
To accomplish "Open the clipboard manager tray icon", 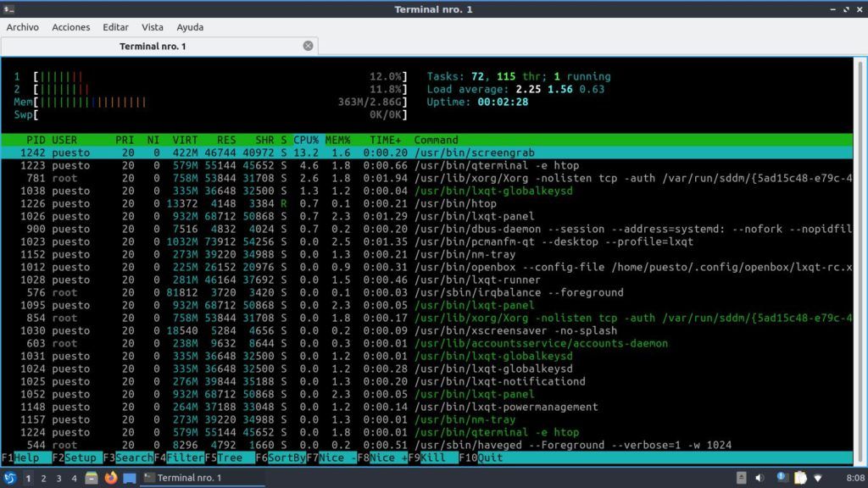I will click(x=801, y=479).
